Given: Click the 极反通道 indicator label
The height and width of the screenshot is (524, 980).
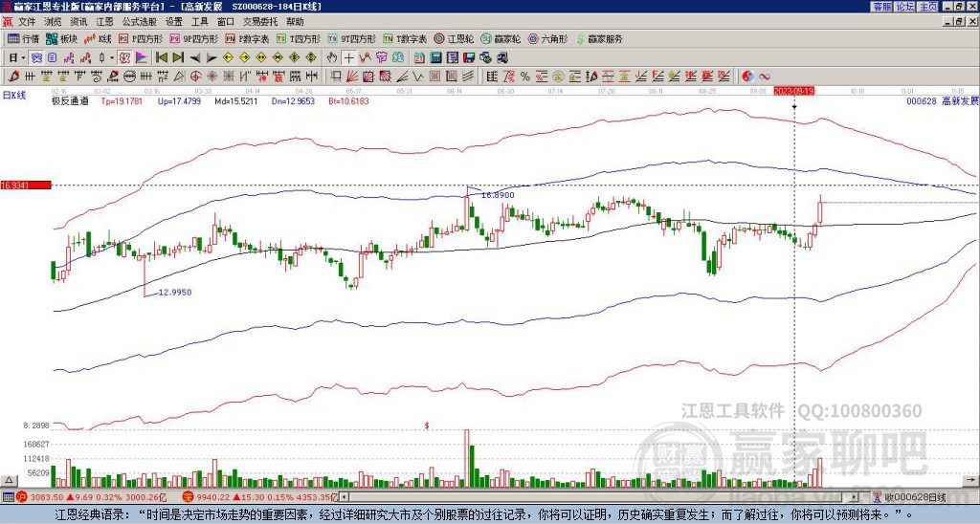Looking at the screenshot, I should [70, 100].
